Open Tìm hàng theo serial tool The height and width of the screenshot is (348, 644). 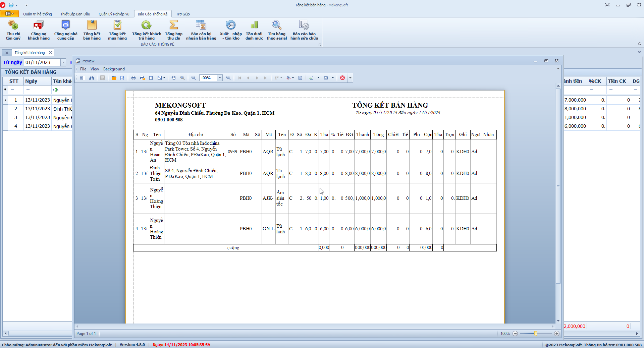coord(276,30)
